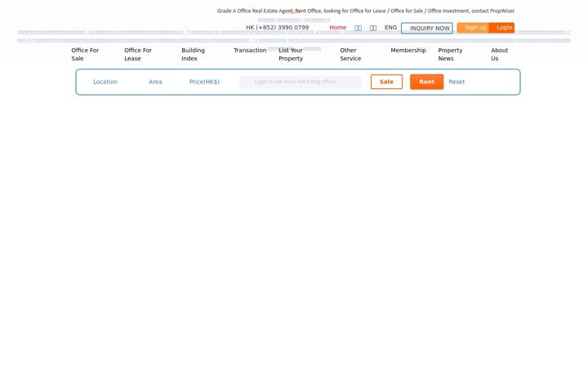Click the Sign up button
This screenshot has width=588, height=368.
click(x=473, y=28)
